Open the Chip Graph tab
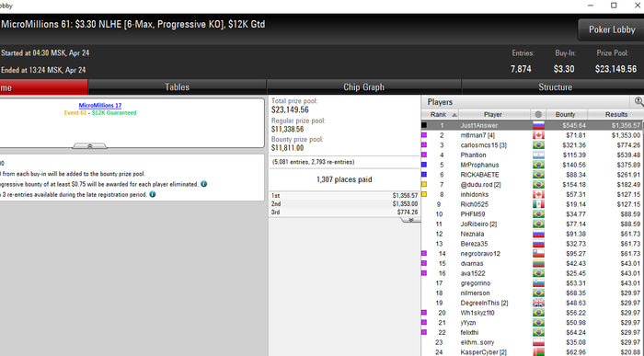The width and height of the screenshot is (644, 356). tap(363, 87)
